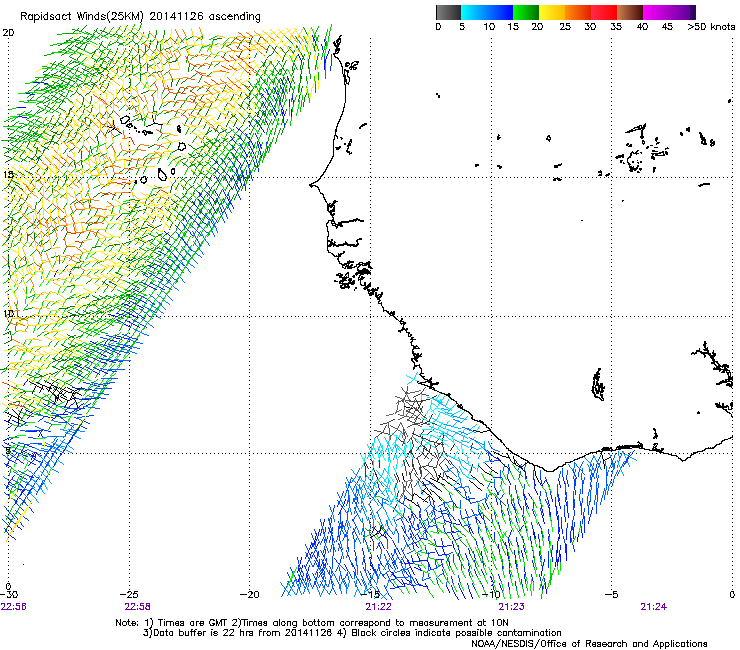
Task: Click the '22:58' purple time label
Action: click(x=137, y=607)
